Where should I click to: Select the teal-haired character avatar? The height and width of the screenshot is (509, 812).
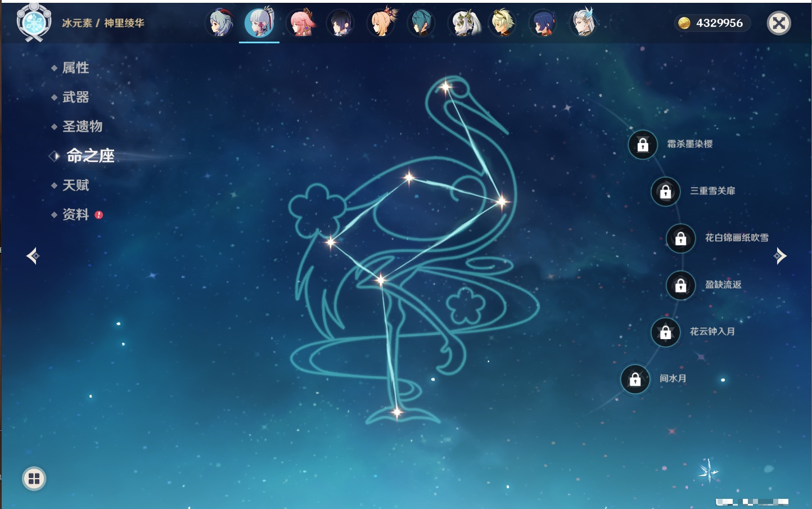421,23
